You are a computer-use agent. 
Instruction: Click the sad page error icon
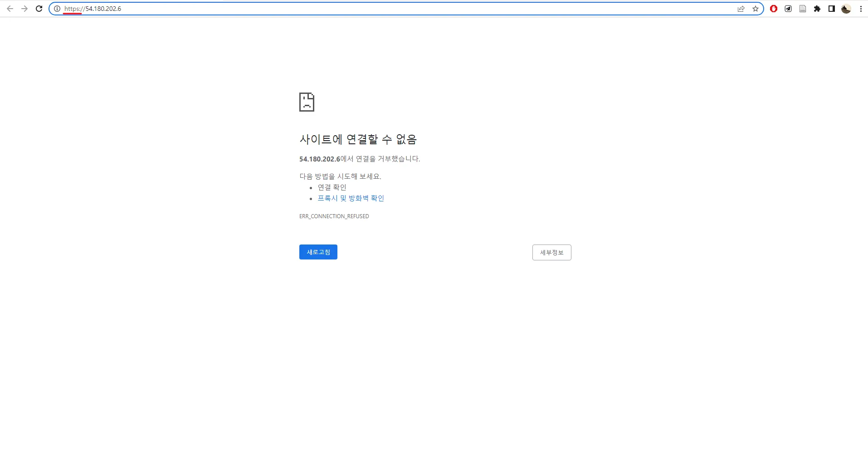coord(307,102)
